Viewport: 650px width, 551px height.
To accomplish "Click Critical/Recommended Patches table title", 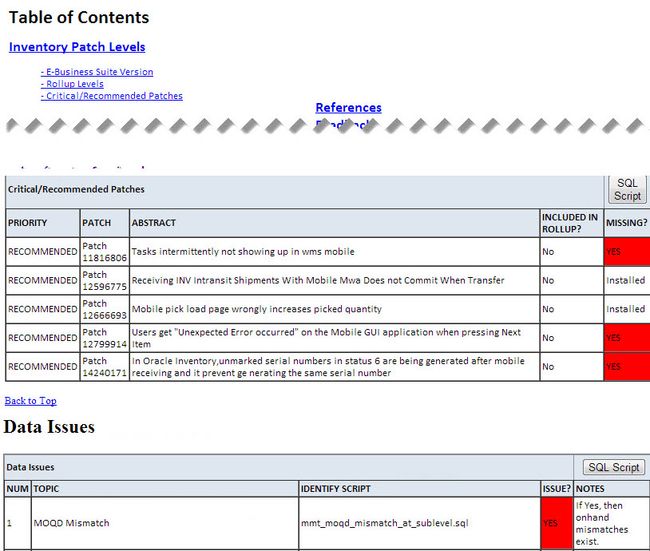I will point(76,189).
